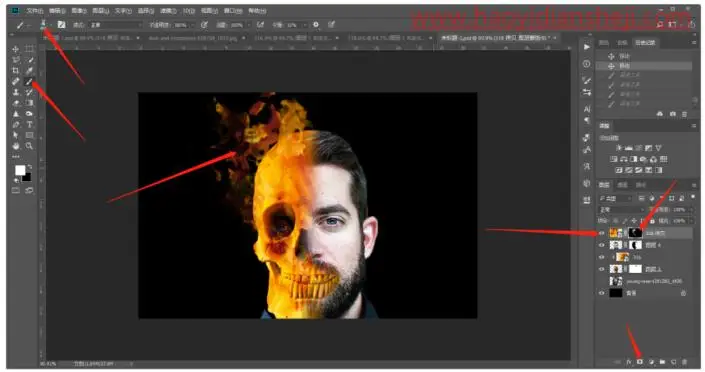The width and height of the screenshot is (705, 372).
Task: Toggle visibility of the top fire layer
Action: coord(602,233)
